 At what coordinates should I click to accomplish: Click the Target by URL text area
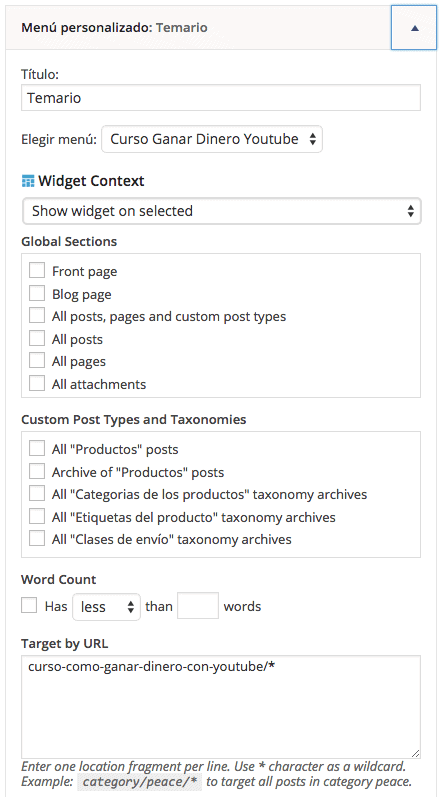[221, 707]
